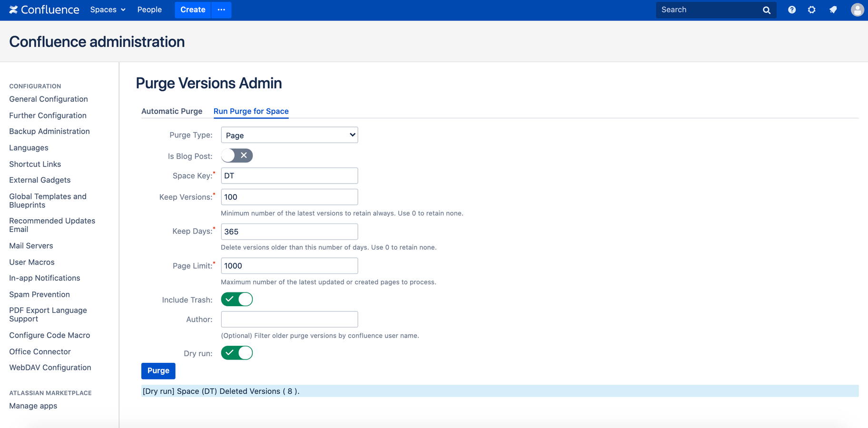Go to Backup Administration
This screenshot has height=428, width=868.
[x=49, y=131]
